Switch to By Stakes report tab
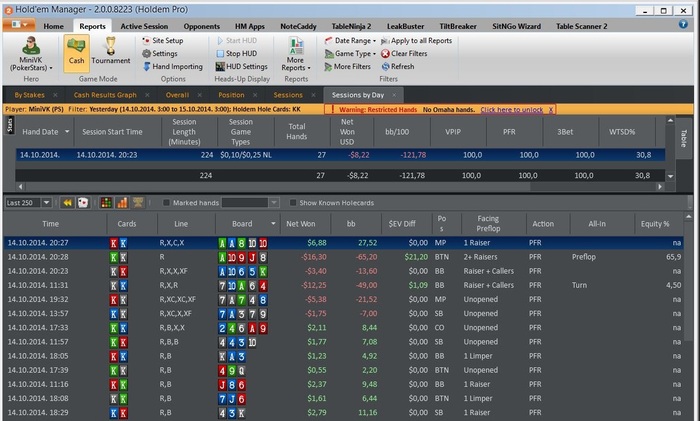Viewport: 700px width, 421px height. 29,95
